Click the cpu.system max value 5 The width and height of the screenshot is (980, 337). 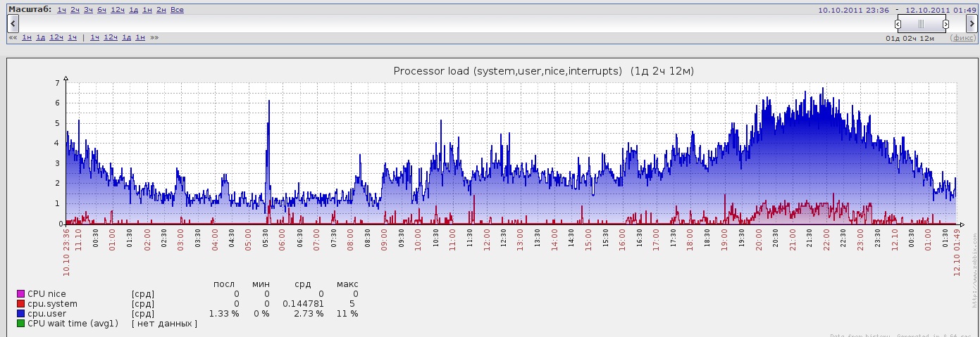[x=352, y=304]
